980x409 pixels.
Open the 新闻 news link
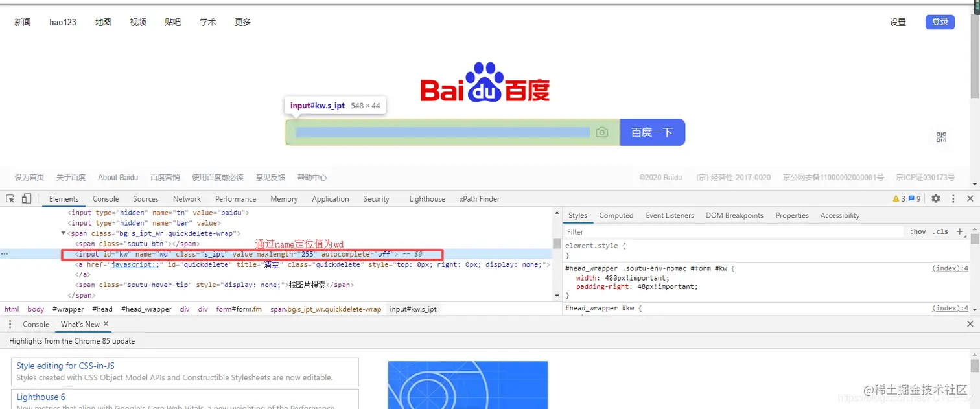click(23, 22)
